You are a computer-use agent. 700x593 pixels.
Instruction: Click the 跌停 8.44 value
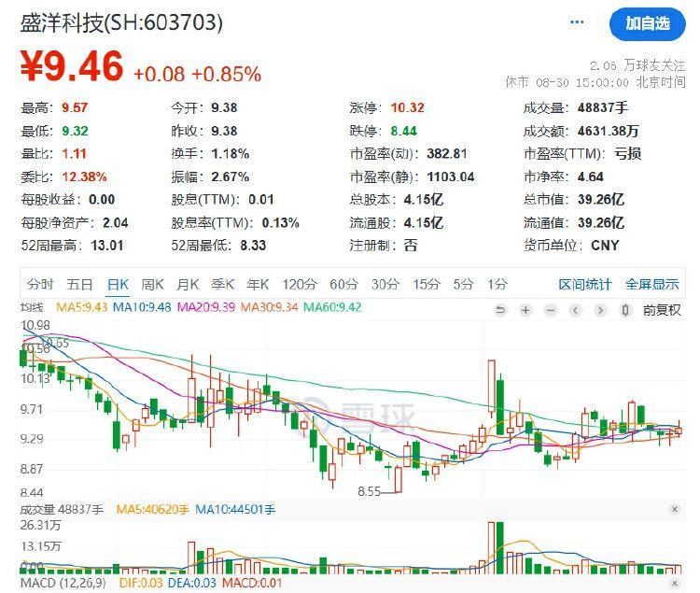(x=403, y=131)
